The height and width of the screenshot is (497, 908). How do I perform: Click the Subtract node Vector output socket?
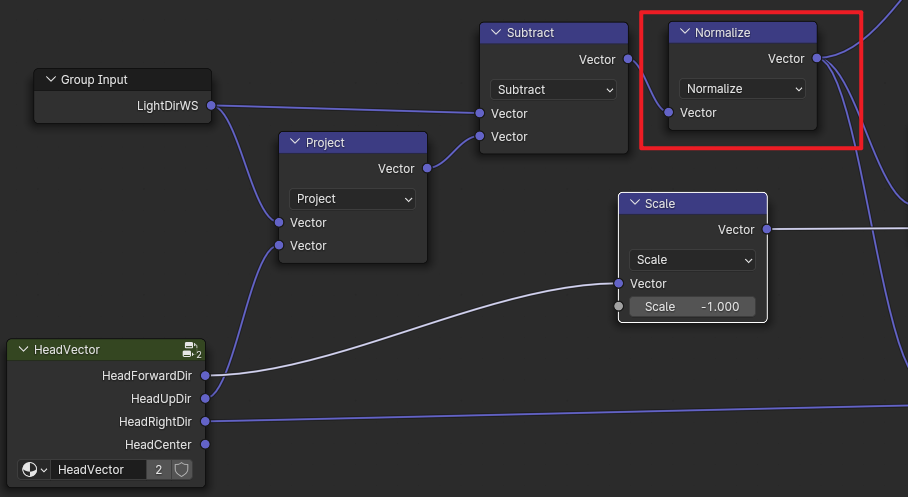628,60
